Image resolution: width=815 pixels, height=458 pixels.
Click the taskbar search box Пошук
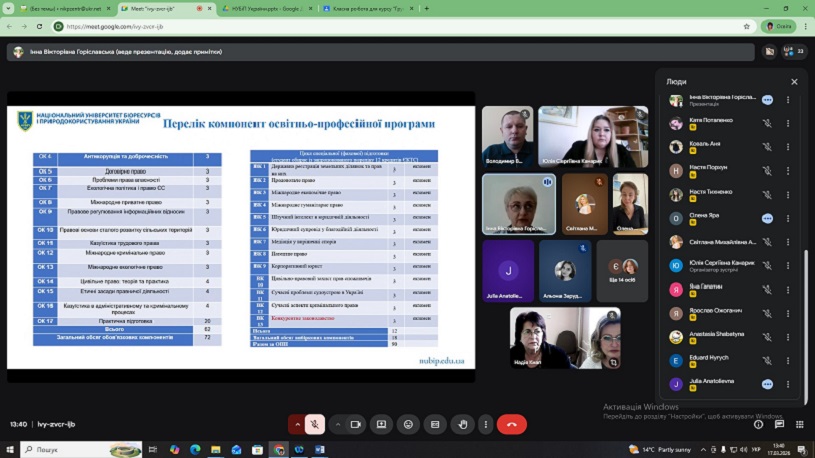[x=82, y=450]
